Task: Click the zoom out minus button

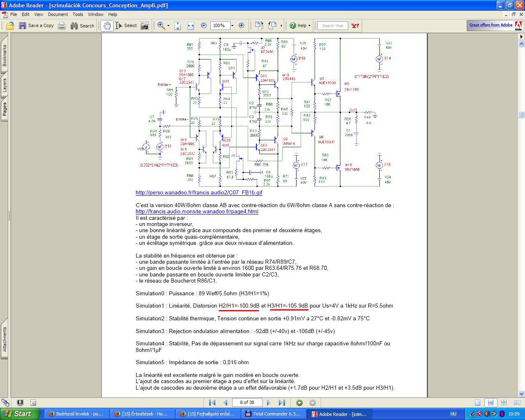Action: tap(204, 25)
